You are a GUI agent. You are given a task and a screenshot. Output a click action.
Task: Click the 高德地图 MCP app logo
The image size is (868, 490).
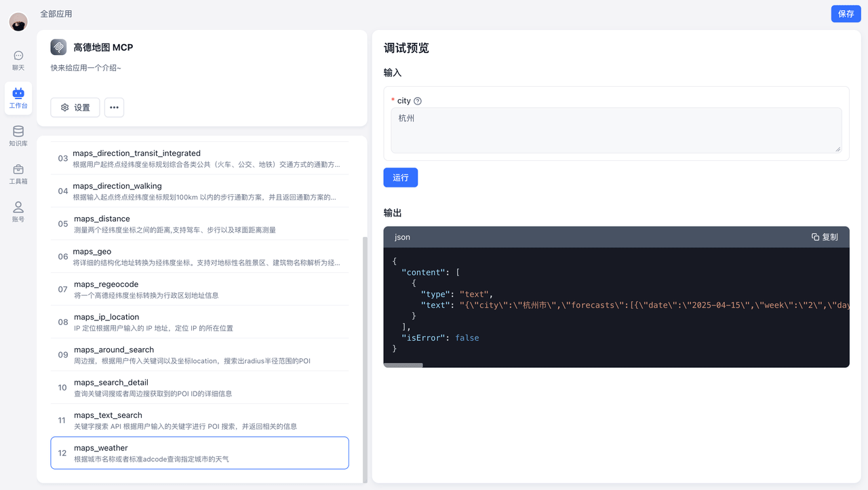(x=58, y=47)
